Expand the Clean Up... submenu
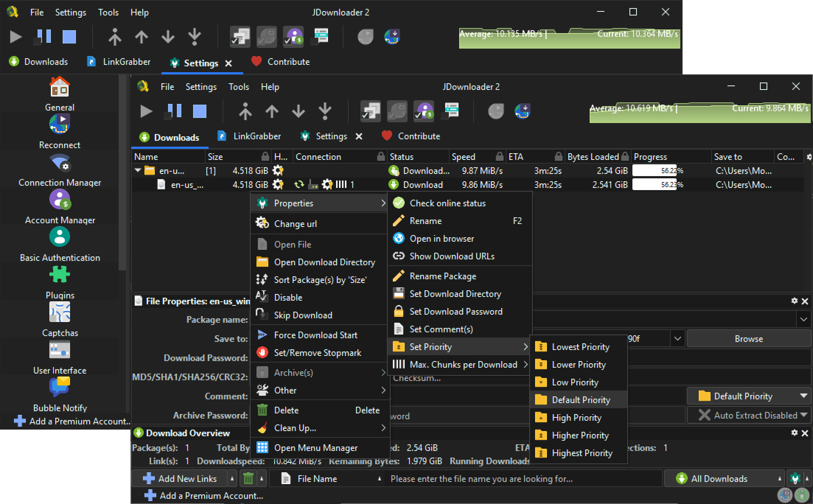The image size is (813, 504). [x=319, y=428]
